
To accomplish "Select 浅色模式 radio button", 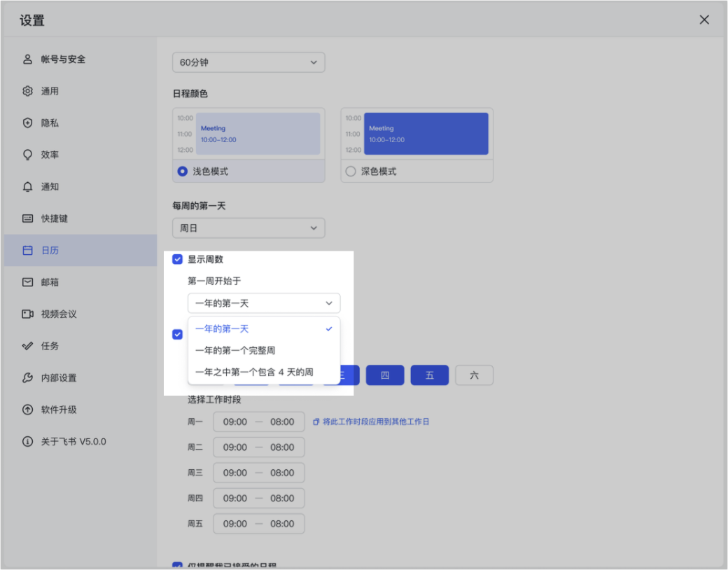I will [183, 172].
